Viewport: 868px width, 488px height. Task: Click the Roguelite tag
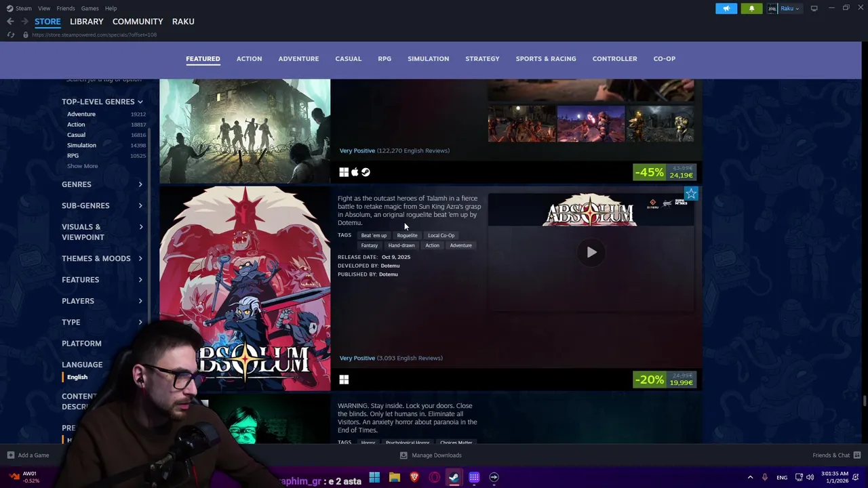click(x=407, y=235)
